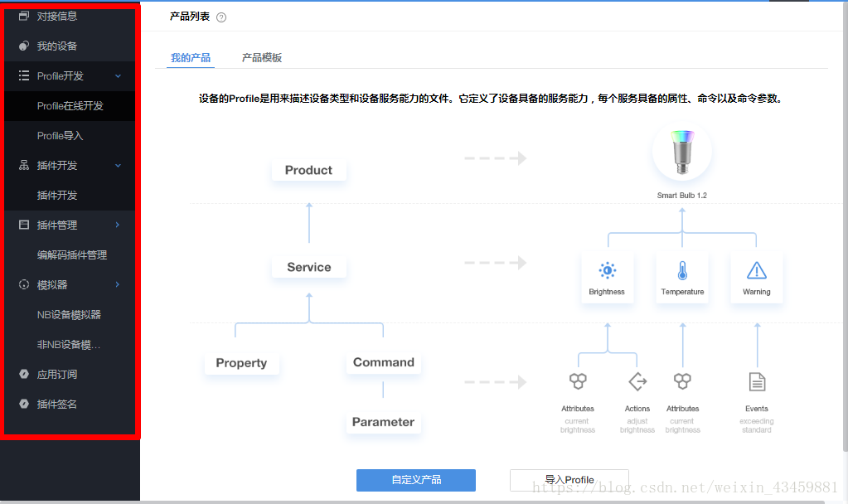Click the Smart Bulb 1.2 product thumbnail
Viewport: 848px width, 504px height.
[681, 151]
